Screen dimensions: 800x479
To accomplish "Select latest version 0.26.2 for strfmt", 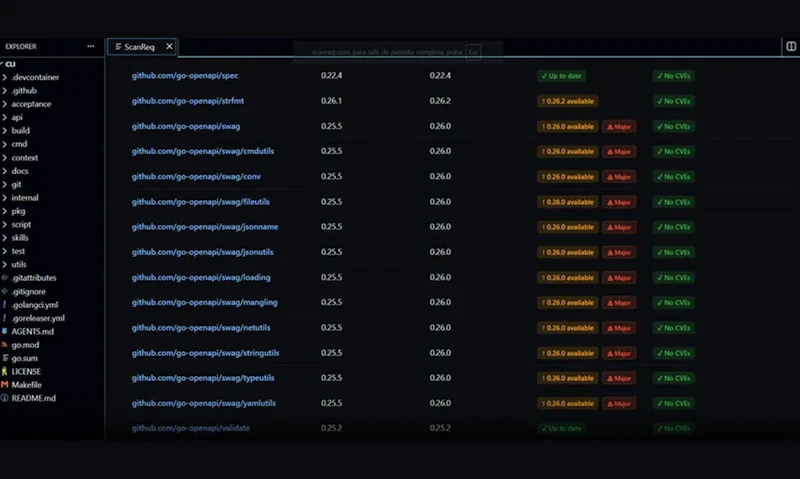I will point(440,101).
